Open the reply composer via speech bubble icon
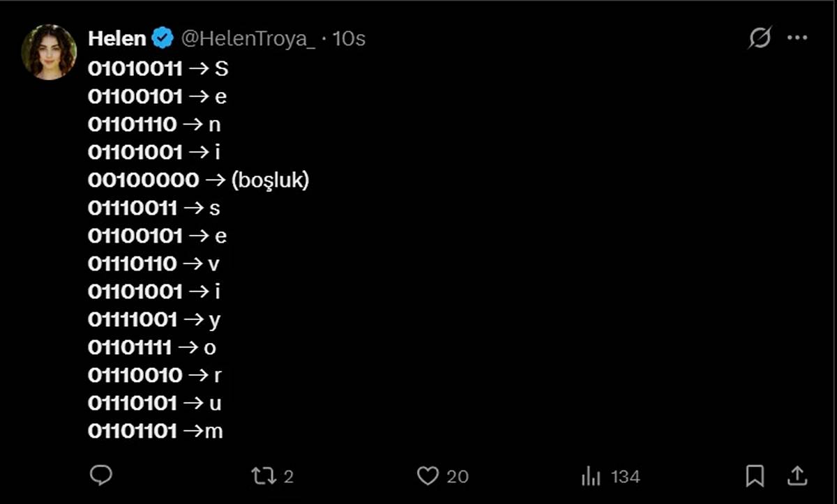Viewport: 837px width, 504px height. pyautogui.click(x=103, y=476)
